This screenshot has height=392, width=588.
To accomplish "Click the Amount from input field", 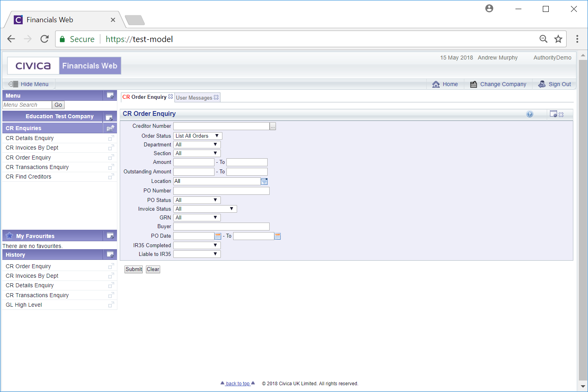I will pos(194,162).
